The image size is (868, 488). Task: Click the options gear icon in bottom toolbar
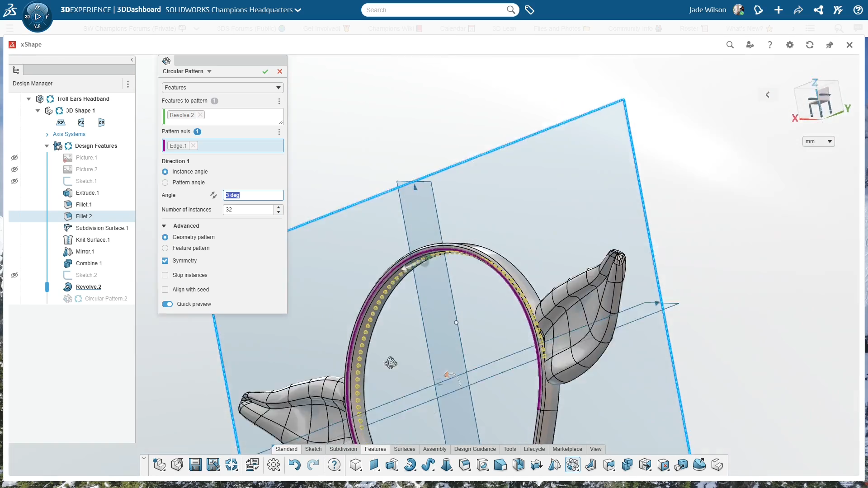274,465
